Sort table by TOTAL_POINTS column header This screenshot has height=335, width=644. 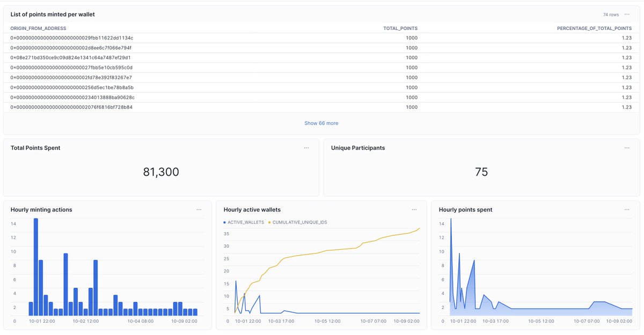coord(400,28)
